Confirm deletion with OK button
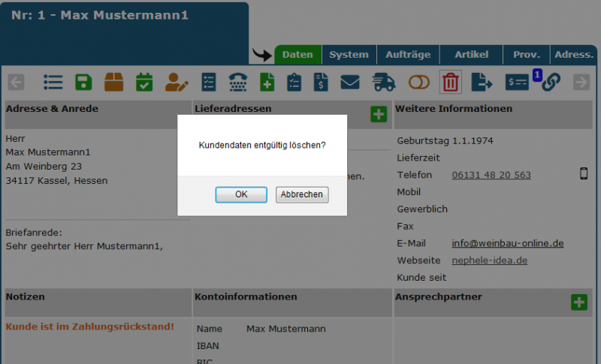 point(241,194)
